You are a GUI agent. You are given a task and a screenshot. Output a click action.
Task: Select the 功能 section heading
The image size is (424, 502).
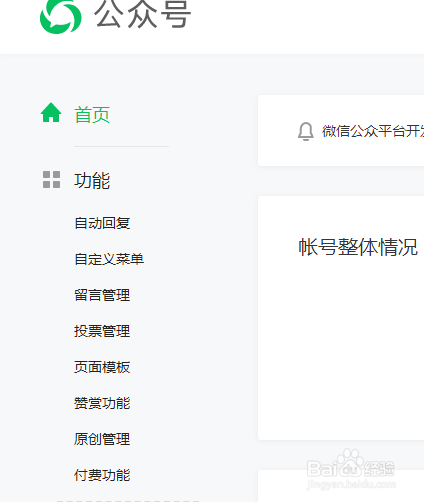pyautogui.click(x=92, y=180)
